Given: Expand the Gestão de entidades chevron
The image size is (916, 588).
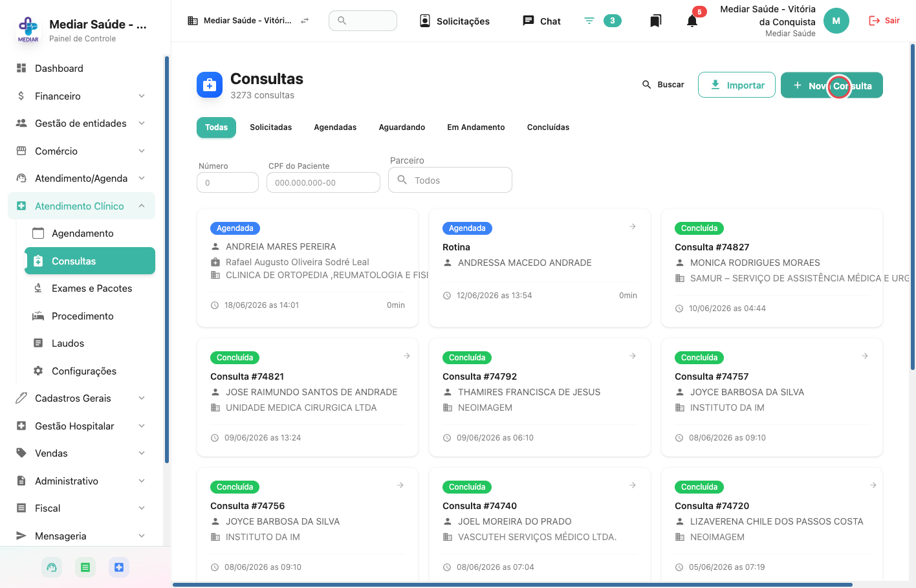Looking at the screenshot, I should point(142,123).
